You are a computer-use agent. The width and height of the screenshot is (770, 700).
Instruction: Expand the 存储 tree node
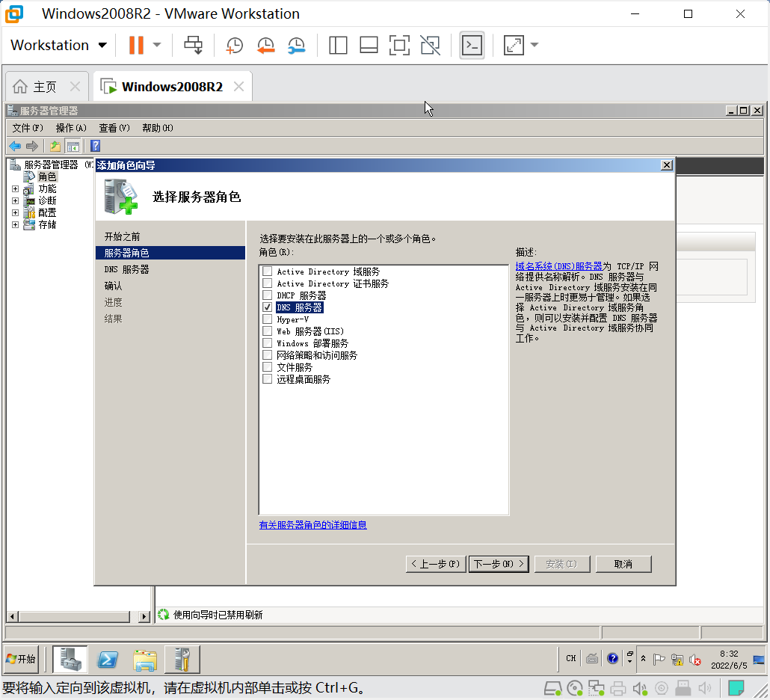click(x=15, y=225)
